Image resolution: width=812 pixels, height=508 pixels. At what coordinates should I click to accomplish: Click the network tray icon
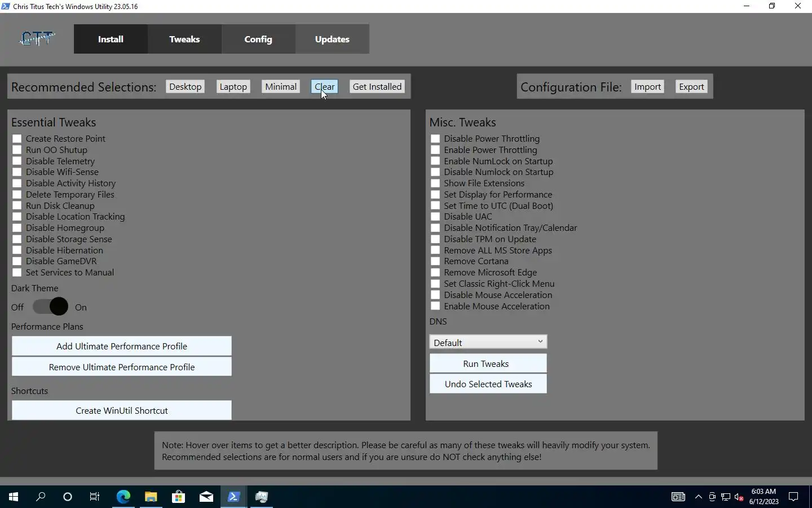click(x=726, y=497)
